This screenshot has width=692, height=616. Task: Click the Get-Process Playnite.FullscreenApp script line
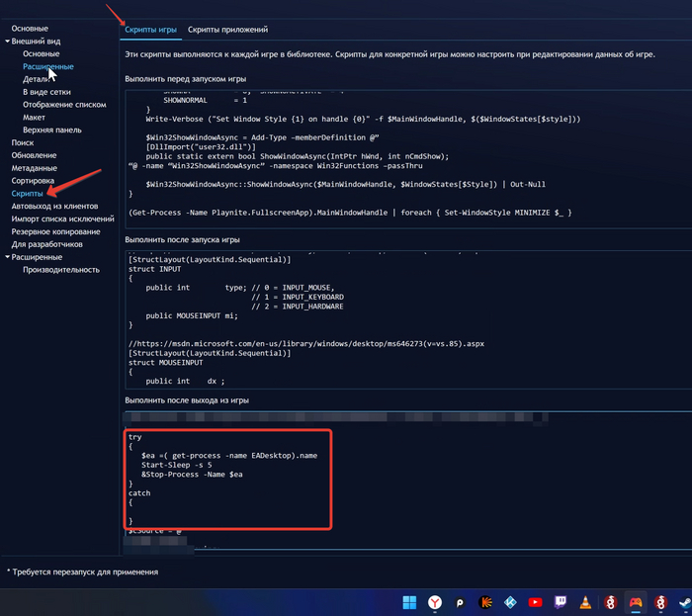[350, 213]
